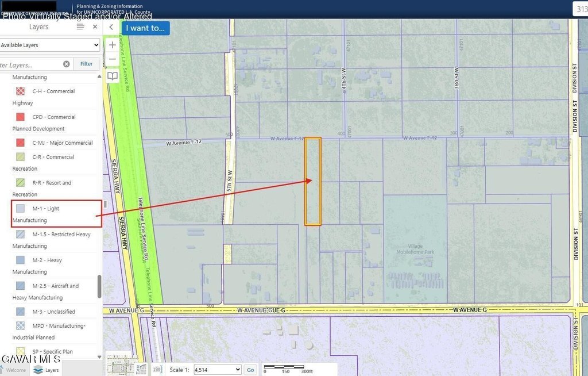Click the M-2 Heavy Manufacturing swatch
The image size is (588, 376).
[x=20, y=260]
